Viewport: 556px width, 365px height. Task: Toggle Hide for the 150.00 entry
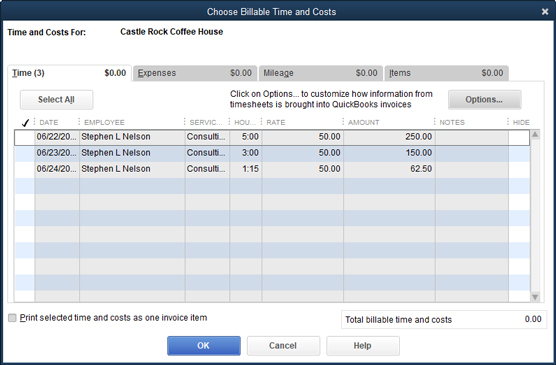[519, 153]
